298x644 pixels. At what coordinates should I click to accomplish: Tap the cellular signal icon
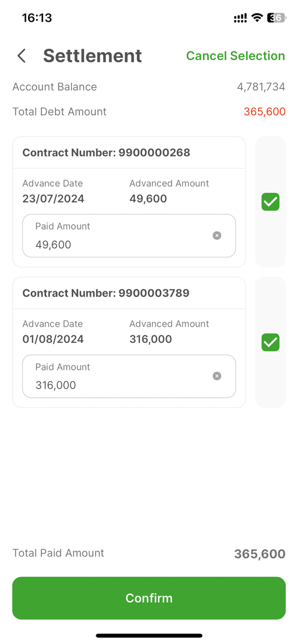[x=241, y=18]
